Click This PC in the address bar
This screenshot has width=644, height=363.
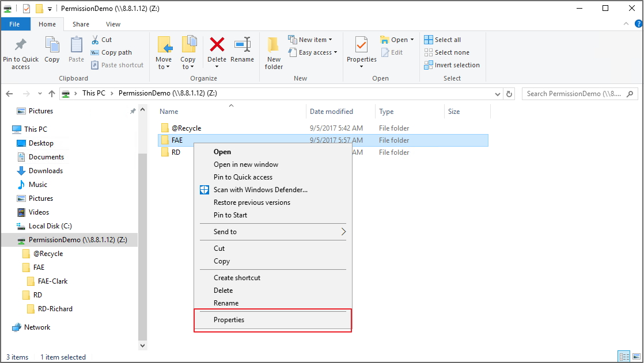click(94, 93)
